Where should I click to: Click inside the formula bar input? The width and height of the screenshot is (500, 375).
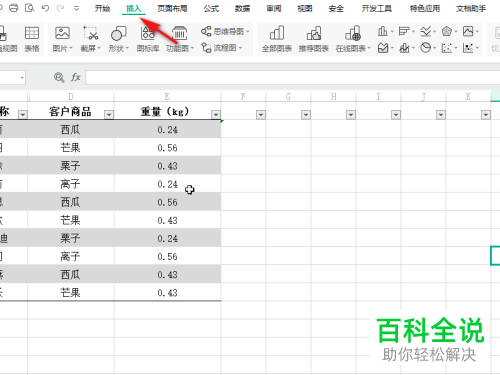tap(293, 77)
